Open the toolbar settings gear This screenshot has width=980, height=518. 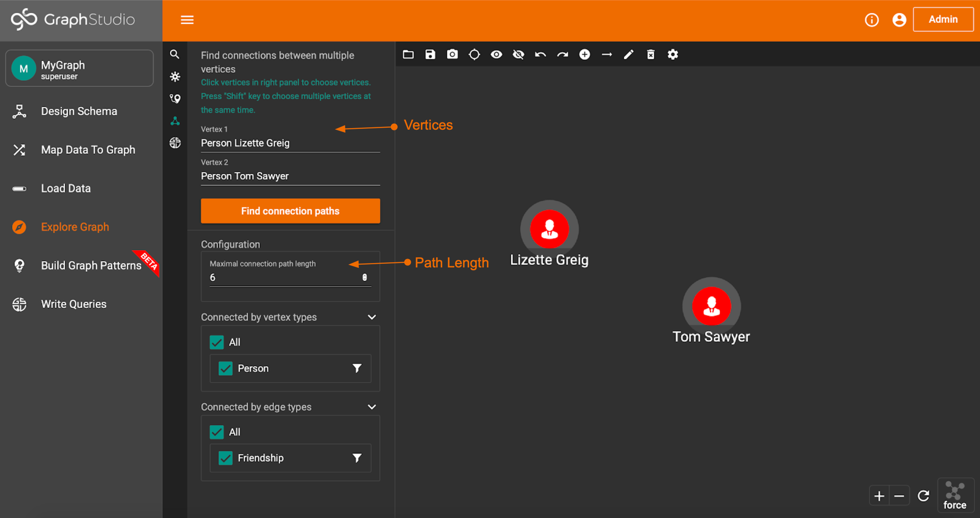673,54
